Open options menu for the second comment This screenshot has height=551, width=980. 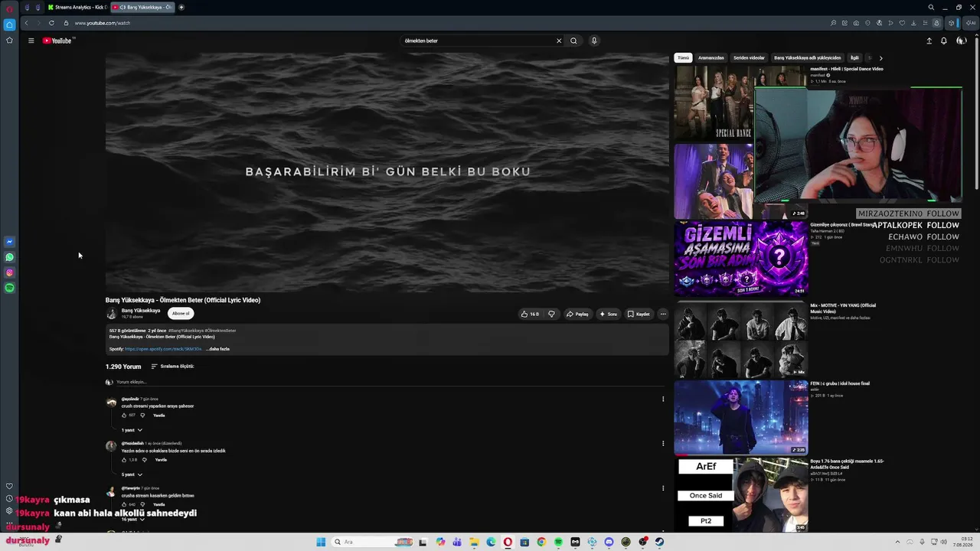point(663,443)
